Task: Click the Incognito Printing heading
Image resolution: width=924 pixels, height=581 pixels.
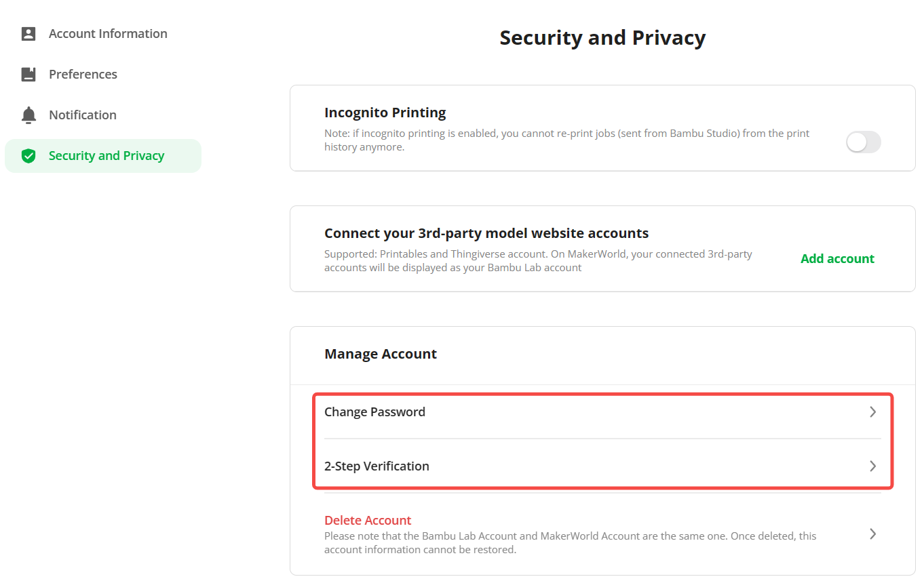Action: tap(385, 113)
